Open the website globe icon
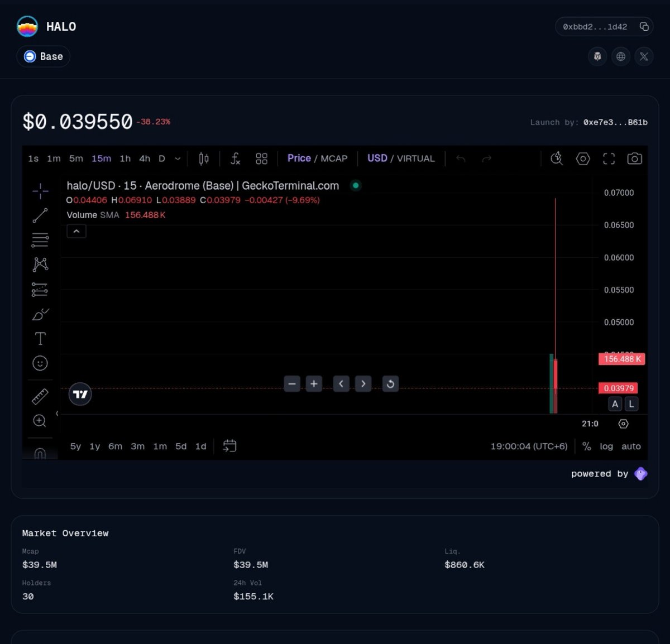This screenshot has height=644, width=670. point(621,56)
